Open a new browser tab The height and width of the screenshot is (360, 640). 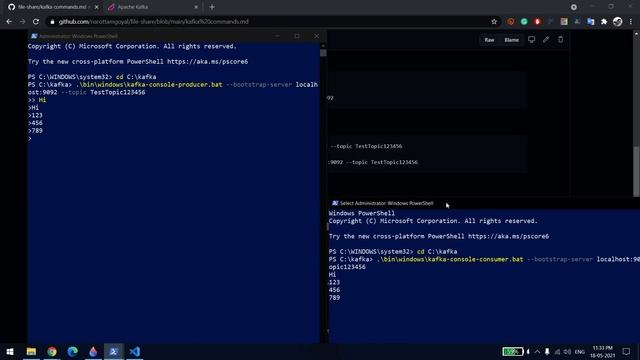[212, 7]
